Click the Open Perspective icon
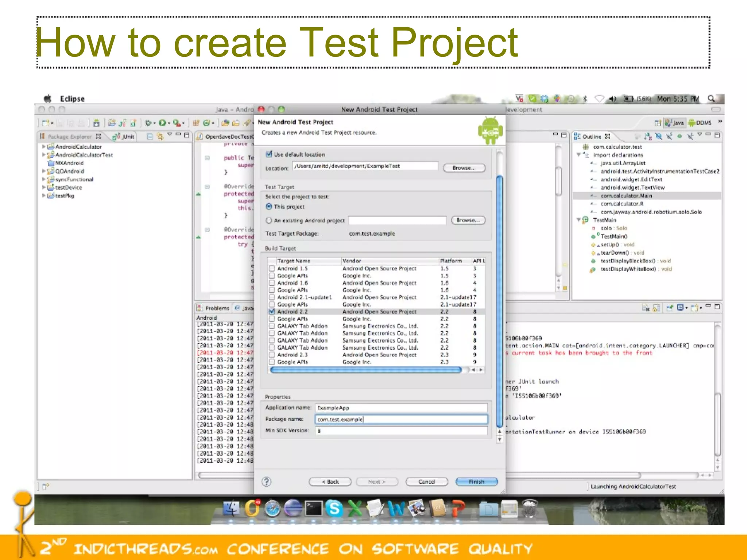The width and height of the screenshot is (747, 560). pos(657,123)
